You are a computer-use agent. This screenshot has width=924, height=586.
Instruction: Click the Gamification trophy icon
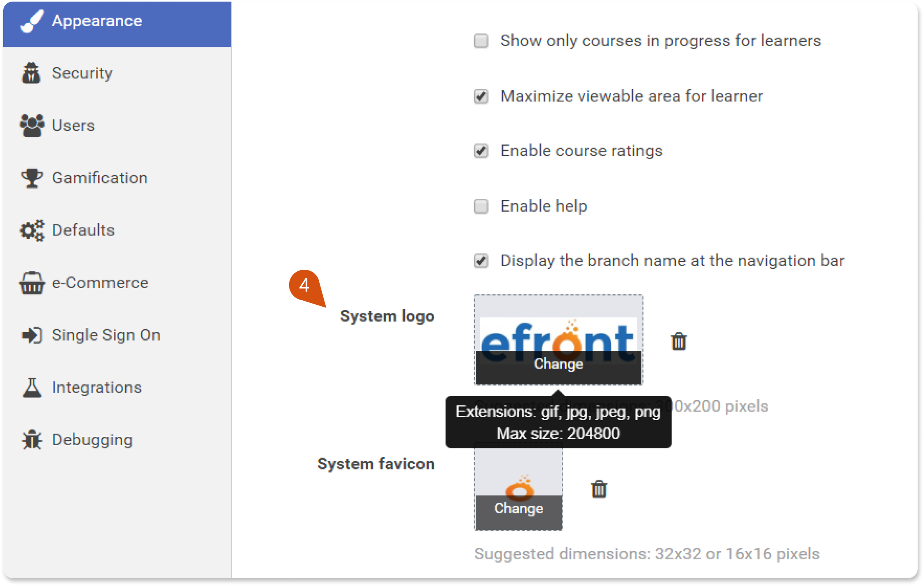pos(32,178)
